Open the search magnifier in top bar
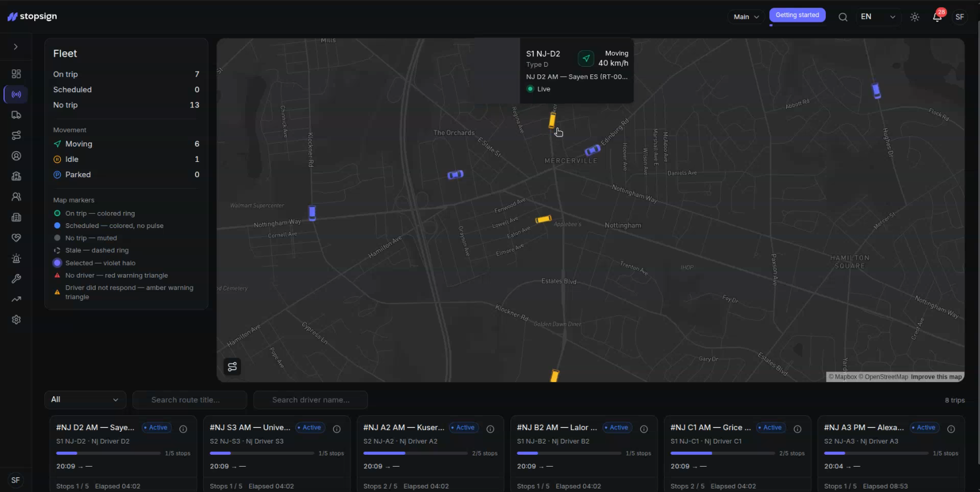Viewport: 980px width, 492px height. (843, 17)
